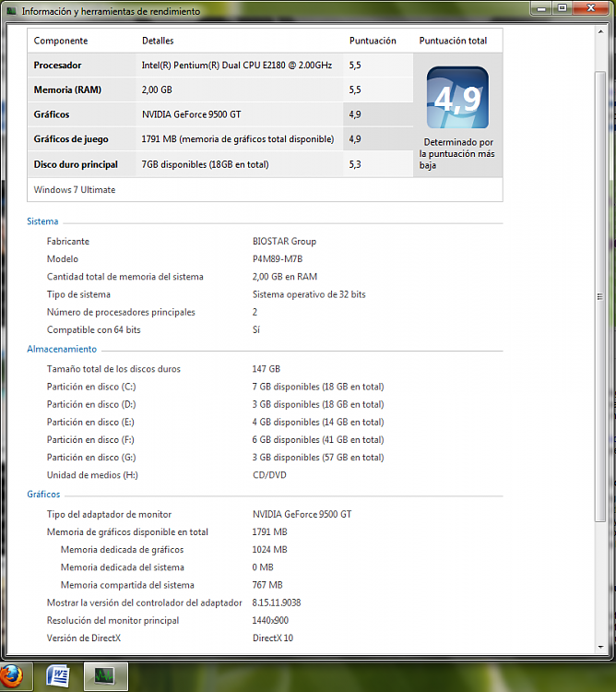Click the Detalles column header
616x692 pixels.
158,41
